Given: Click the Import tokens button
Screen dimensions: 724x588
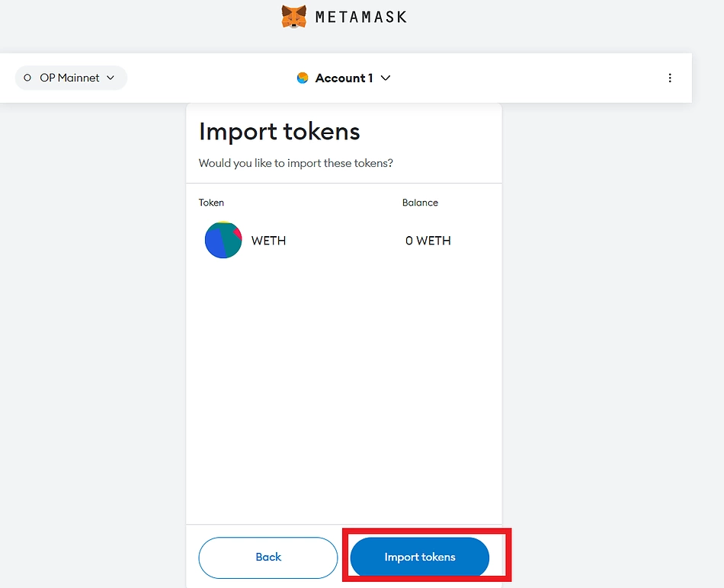Looking at the screenshot, I should (x=418, y=557).
